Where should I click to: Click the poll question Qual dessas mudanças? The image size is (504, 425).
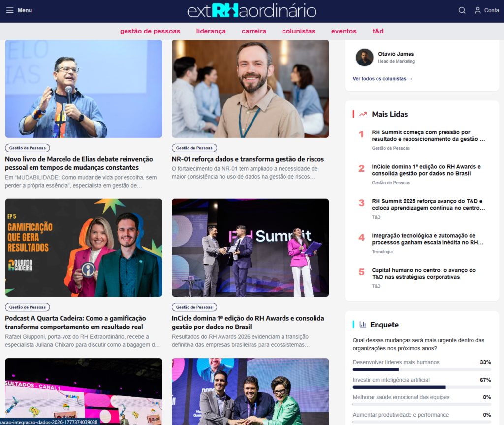418,344
